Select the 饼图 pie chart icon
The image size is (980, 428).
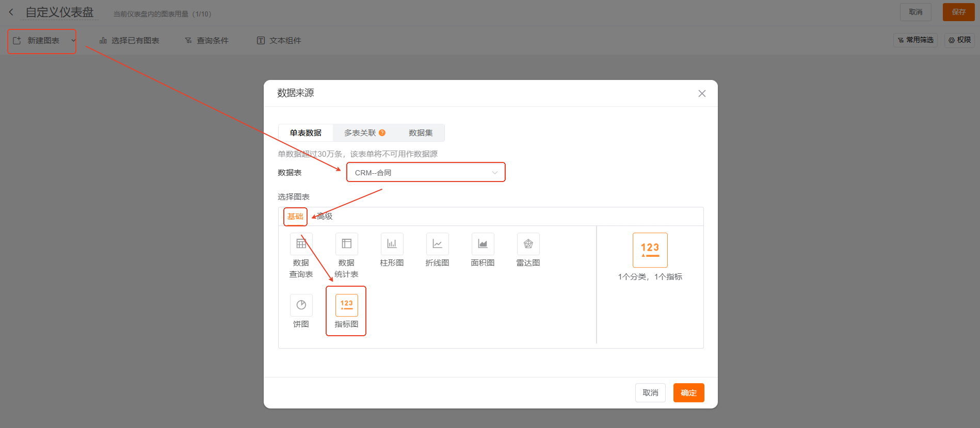(x=301, y=305)
